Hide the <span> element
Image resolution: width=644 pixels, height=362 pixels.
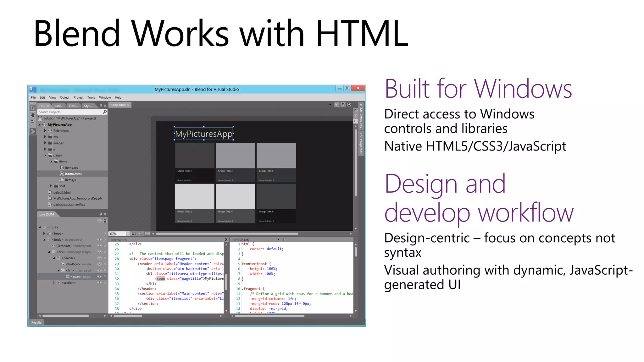[99, 277]
